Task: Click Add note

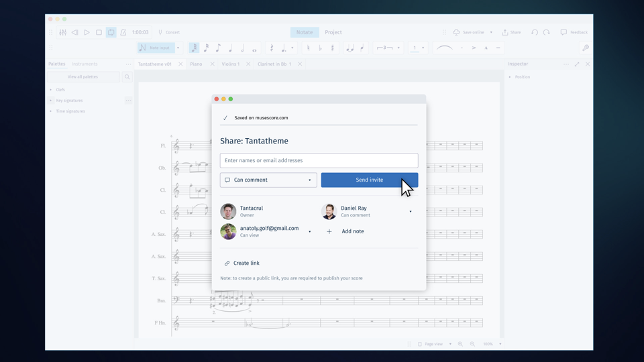Action: (345, 231)
